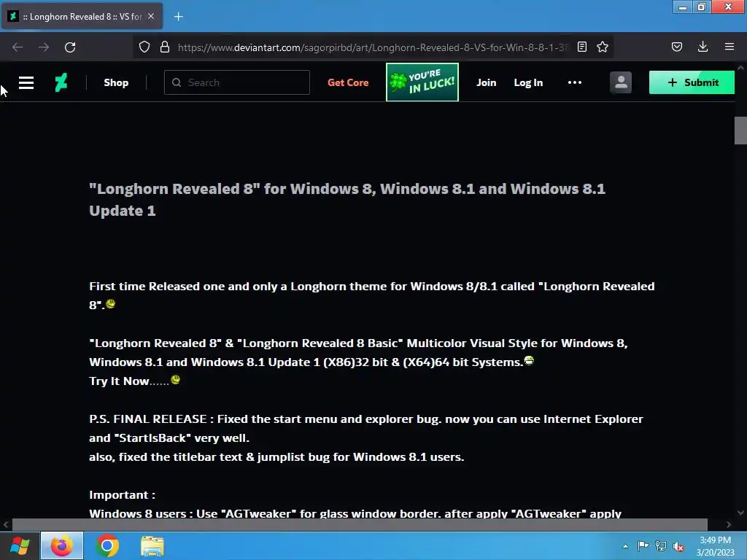Select the Longhorn Revealed 8 tab
Viewport: 747px width, 560px height.
82,16
